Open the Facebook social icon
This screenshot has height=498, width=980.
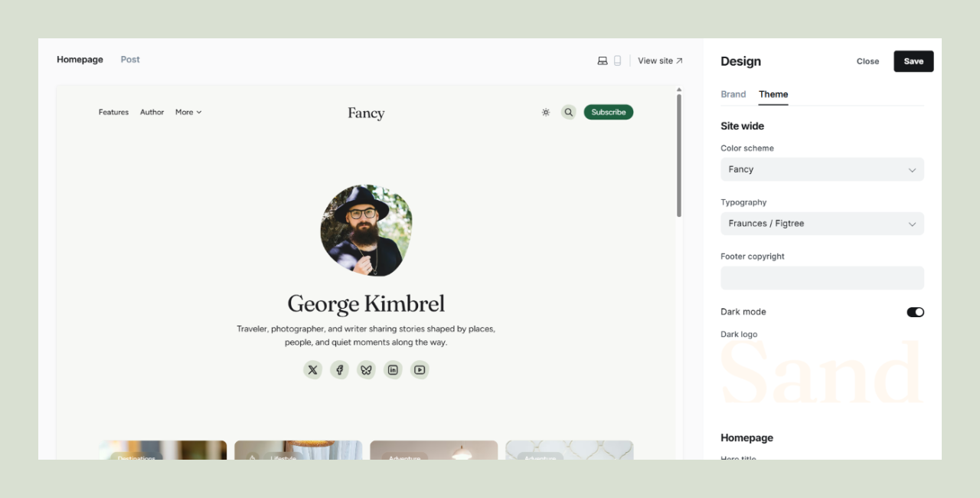(x=339, y=370)
